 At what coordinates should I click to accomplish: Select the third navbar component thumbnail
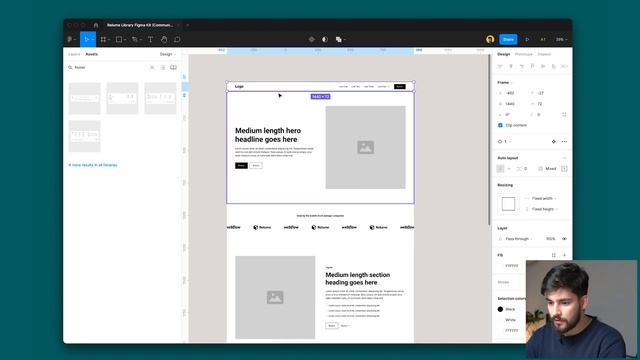[x=160, y=98]
